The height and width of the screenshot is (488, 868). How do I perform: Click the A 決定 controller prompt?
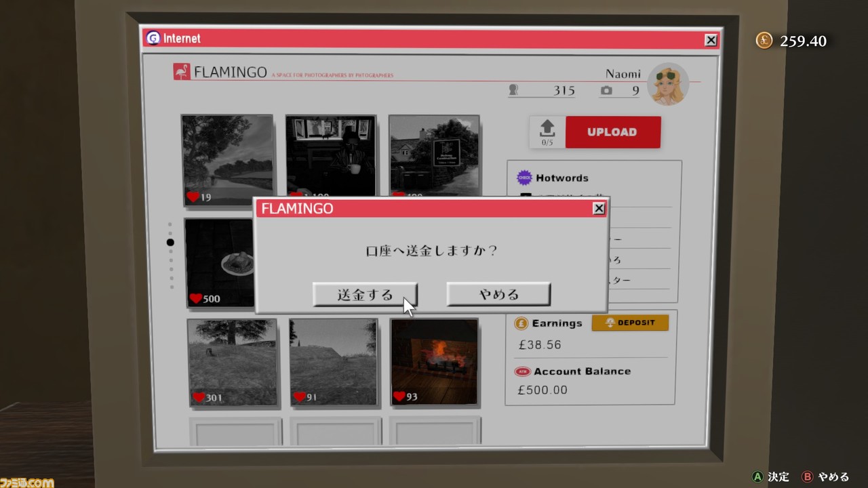[x=771, y=476]
